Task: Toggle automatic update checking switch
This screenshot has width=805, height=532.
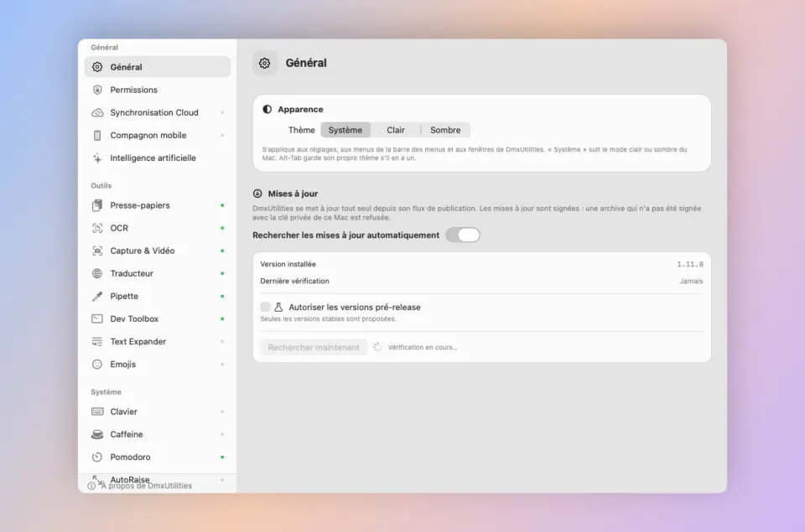Action: [x=463, y=235]
